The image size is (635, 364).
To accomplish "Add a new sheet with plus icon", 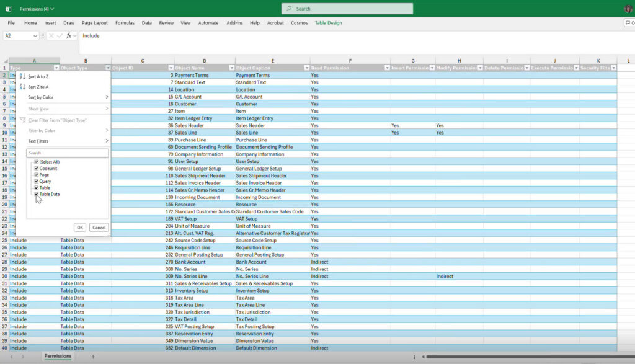I will (x=93, y=357).
